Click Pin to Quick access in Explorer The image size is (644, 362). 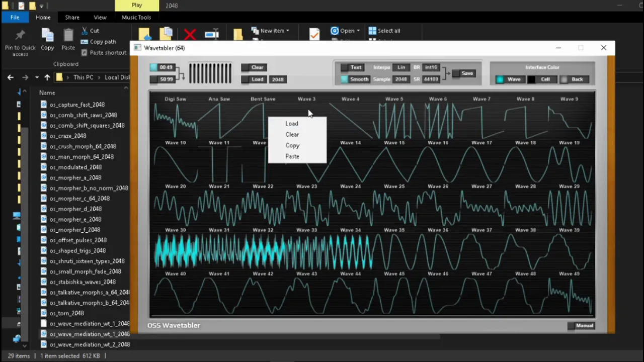[20, 42]
